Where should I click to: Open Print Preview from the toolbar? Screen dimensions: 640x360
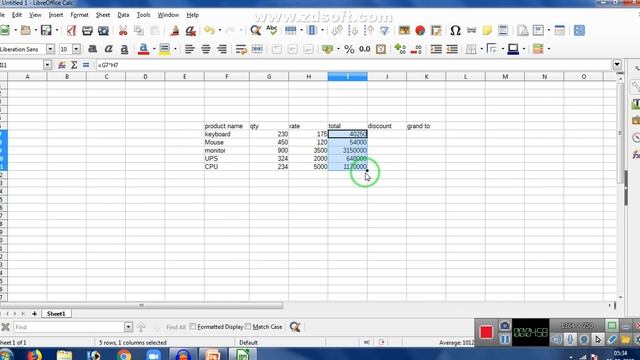coord(103,30)
